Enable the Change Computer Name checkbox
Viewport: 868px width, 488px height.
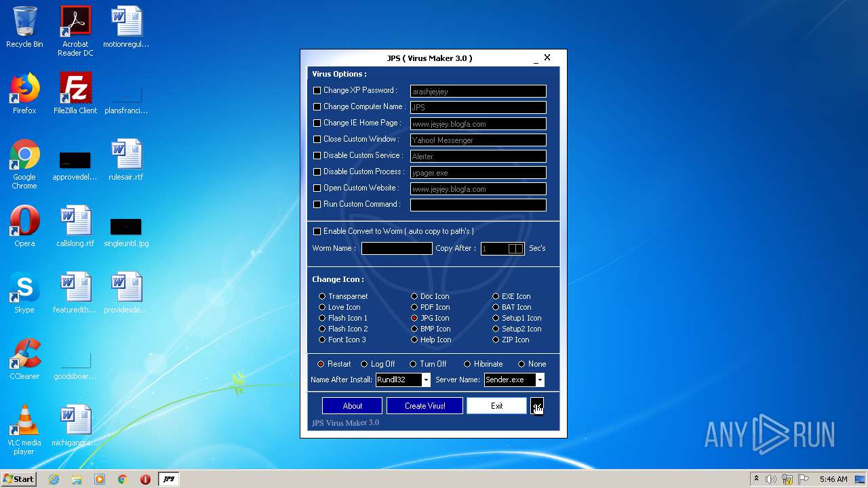(317, 106)
